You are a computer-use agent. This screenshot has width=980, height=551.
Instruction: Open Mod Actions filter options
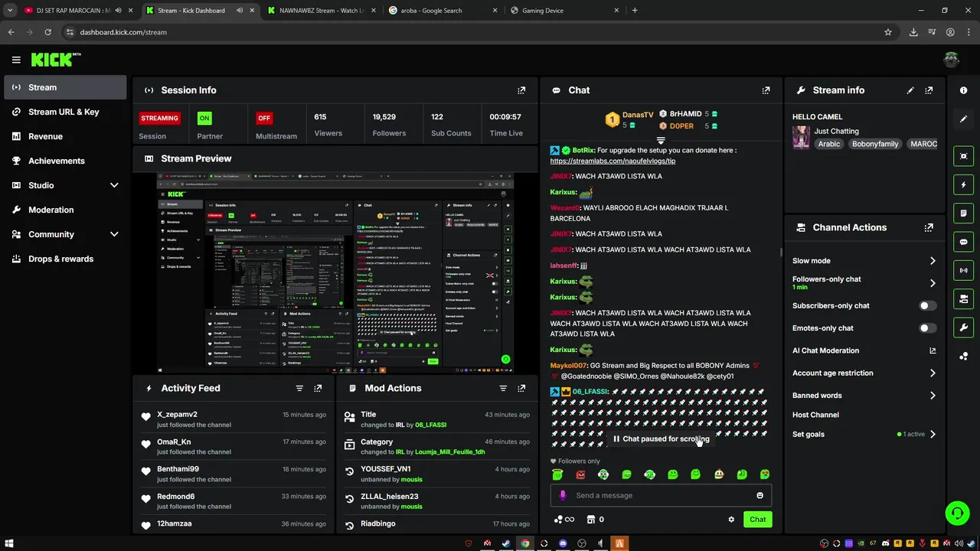click(x=503, y=388)
